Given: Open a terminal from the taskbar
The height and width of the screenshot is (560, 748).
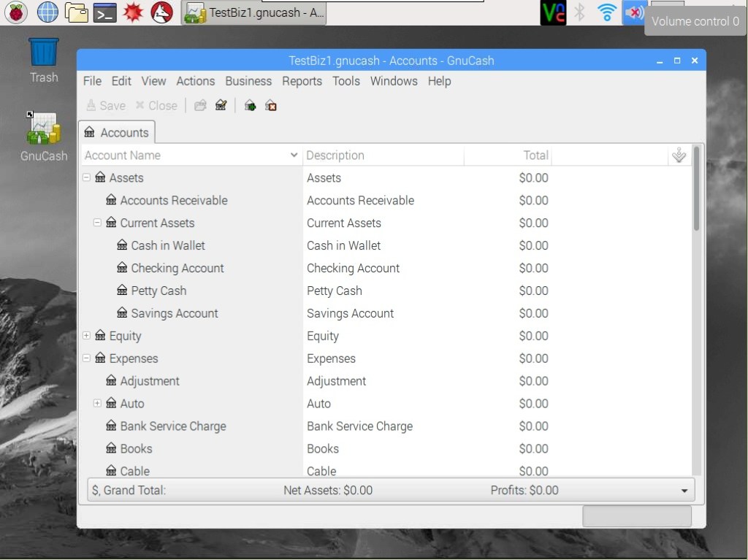Looking at the screenshot, I should click(x=104, y=12).
